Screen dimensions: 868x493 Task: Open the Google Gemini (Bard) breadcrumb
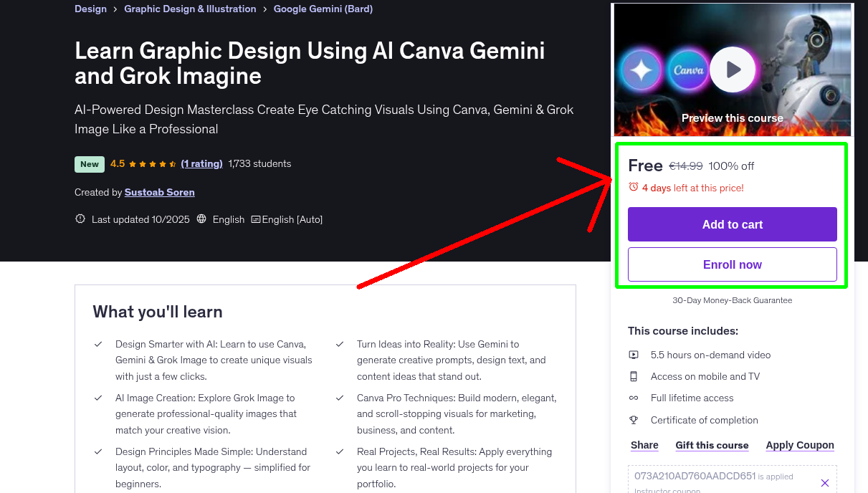[x=323, y=9]
